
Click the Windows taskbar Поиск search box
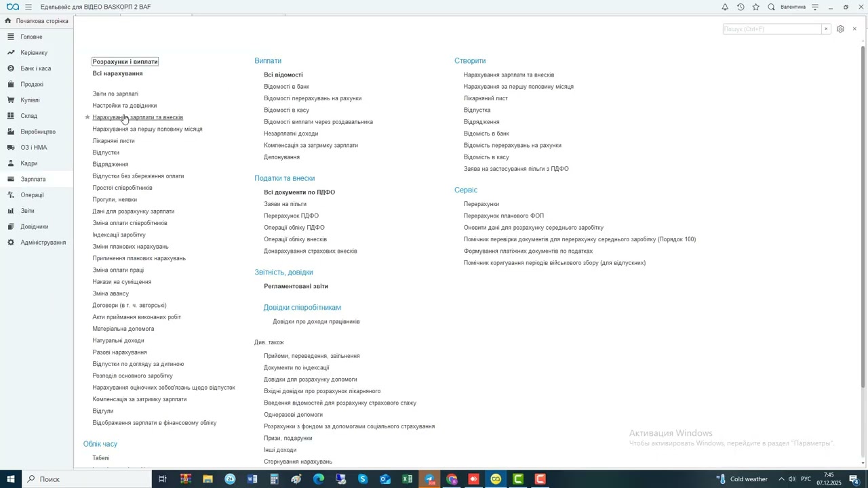tap(87, 479)
